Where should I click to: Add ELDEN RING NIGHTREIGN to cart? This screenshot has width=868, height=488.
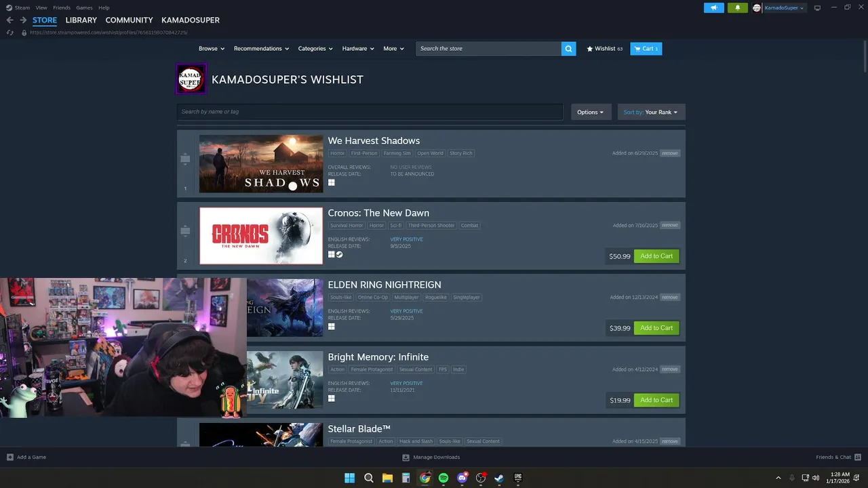coord(656,328)
